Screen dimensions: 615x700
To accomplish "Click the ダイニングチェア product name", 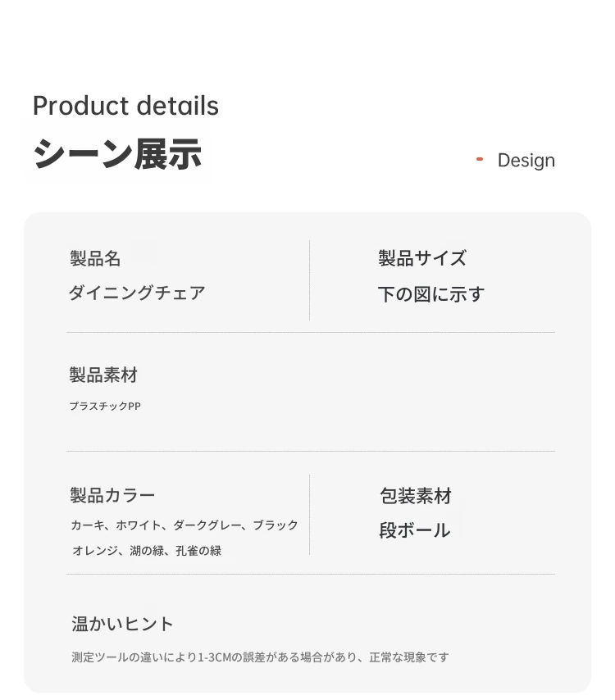I will 137,293.
